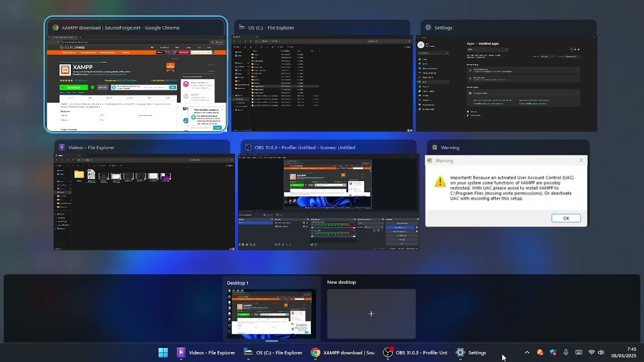Click OK in the Warning dialog
Viewport: 644px width, 362px height.
(566, 218)
